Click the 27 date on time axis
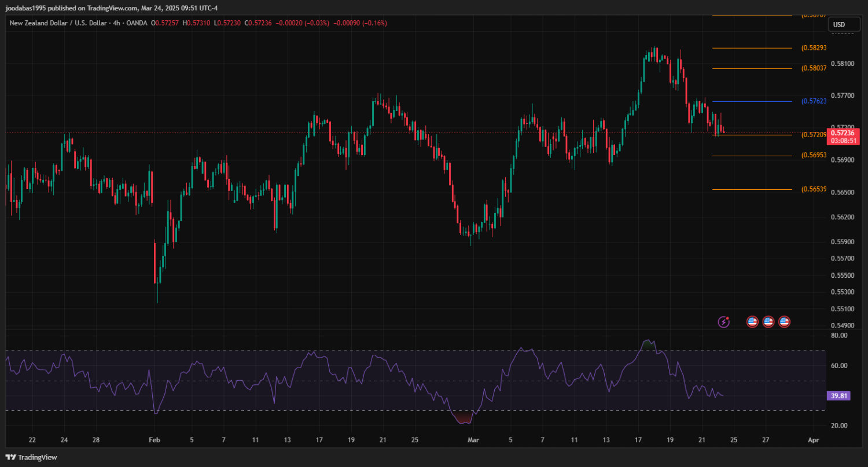Image resolution: width=868 pixels, height=467 pixels. [766, 440]
